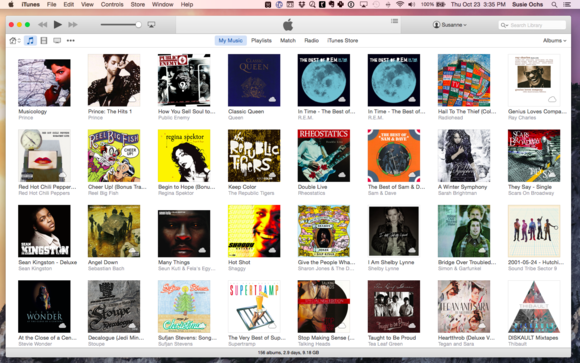Open the Window menu
Screen dimensions: 580x363
click(162, 4)
